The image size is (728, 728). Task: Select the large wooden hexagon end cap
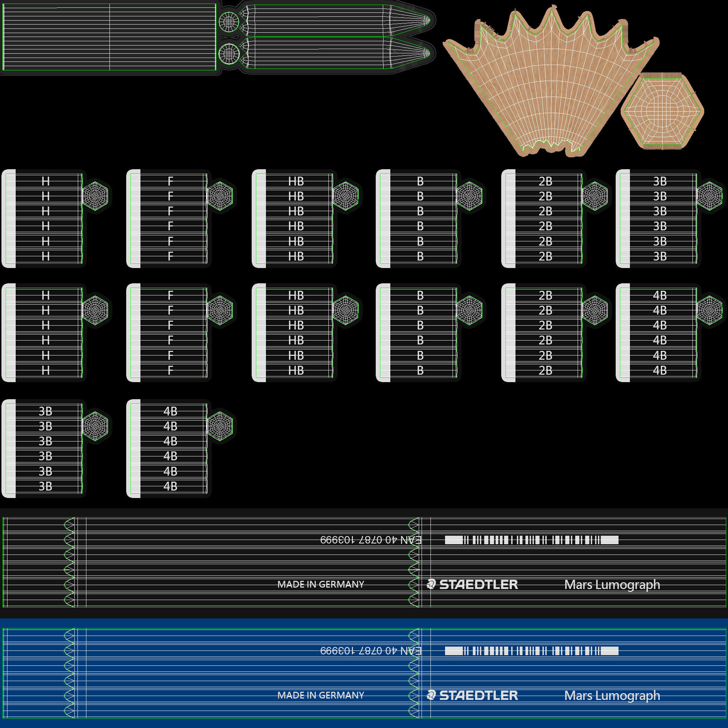tap(662, 111)
